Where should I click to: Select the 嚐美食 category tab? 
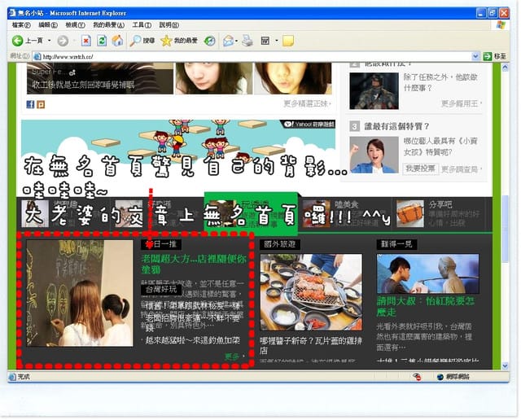tap(345, 213)
